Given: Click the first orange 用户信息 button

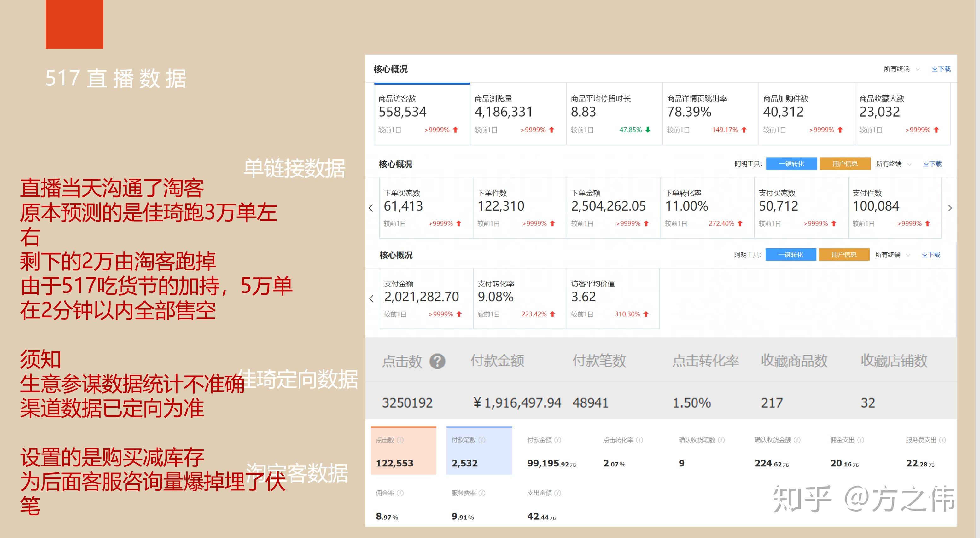Looking at the screenshot, I should [845, 164].
